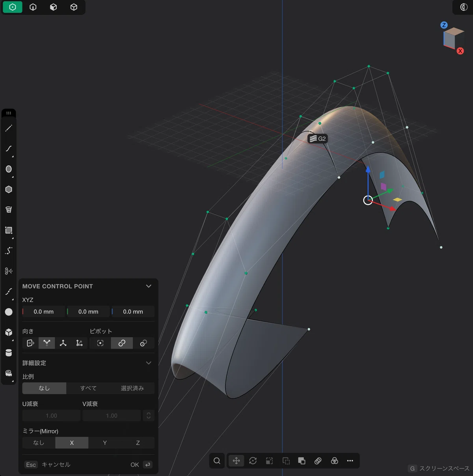
Task: Set proportional mode to なし
Action: (44, 388)
